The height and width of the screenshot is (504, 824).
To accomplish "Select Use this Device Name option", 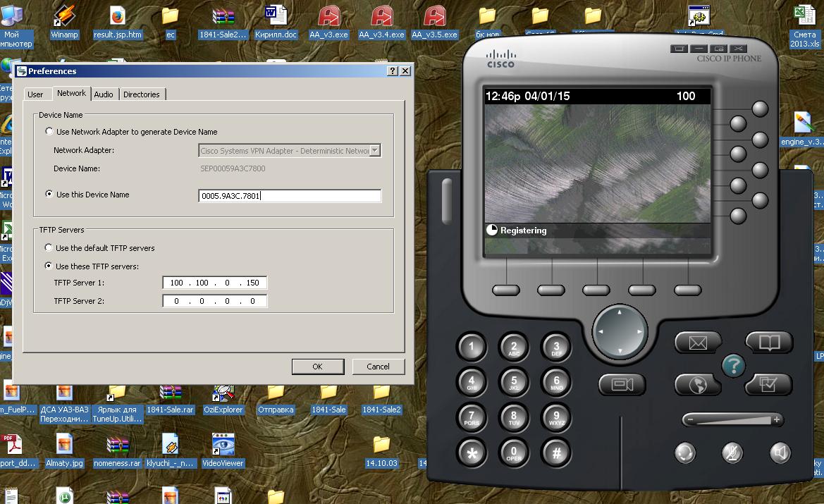I will [x=49, y=195].
